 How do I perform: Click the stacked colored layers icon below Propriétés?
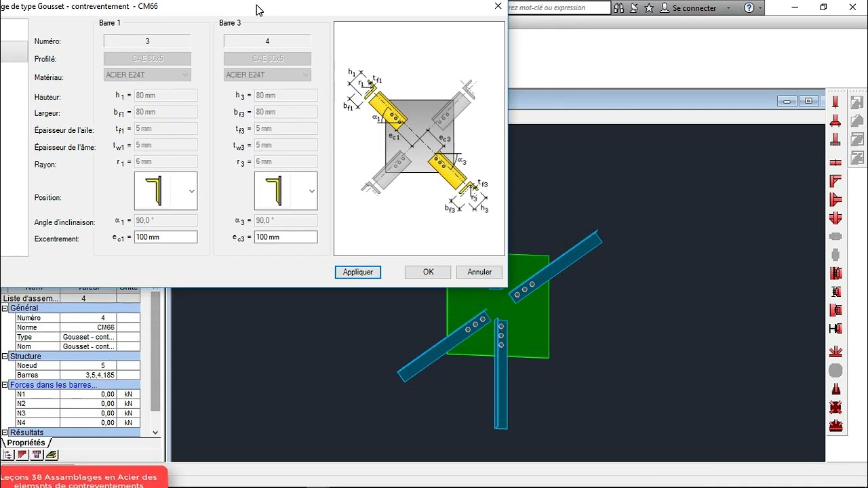click(52, 455)
